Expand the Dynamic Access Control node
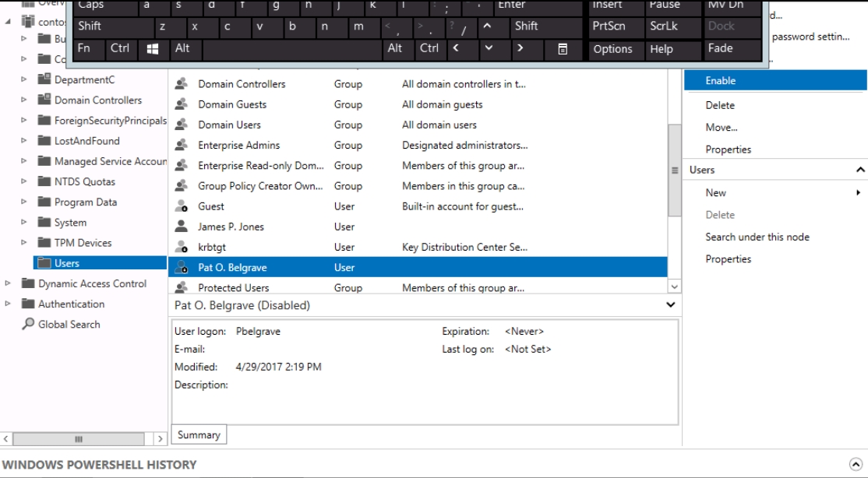The height and width of the screenshot is (478, 868). (x=8, y=283)
